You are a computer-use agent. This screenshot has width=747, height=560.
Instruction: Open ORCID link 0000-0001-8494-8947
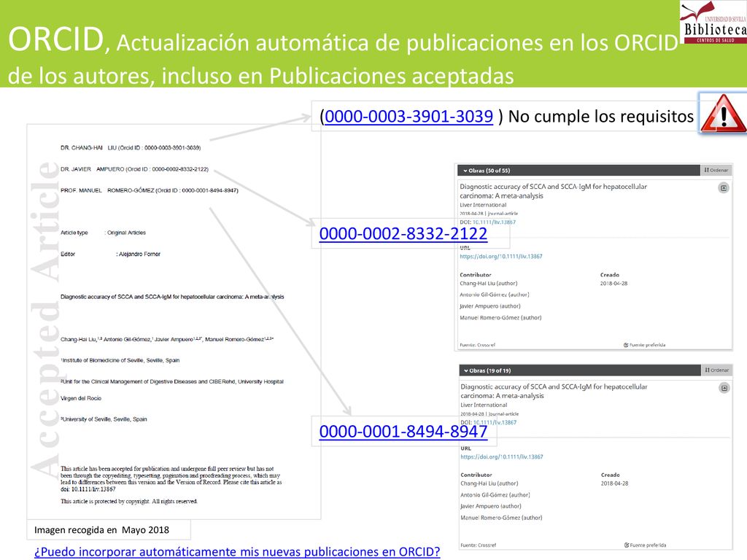click(403, 432)
